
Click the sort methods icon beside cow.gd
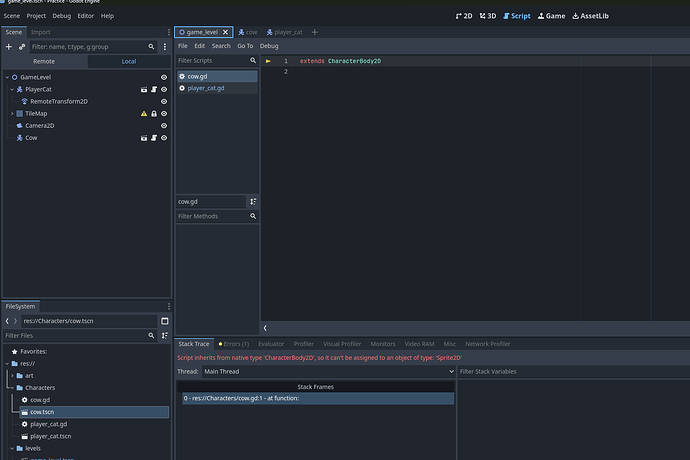pyautogui.click(x=253, y=201)
